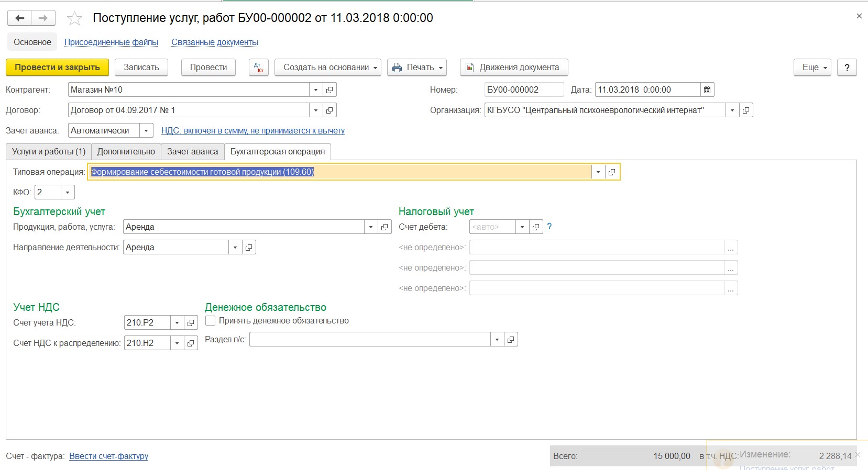This screenshot has height=470, width=868.
Task: Click ellipsis of third <не определено> field
Action: (731, 288)
